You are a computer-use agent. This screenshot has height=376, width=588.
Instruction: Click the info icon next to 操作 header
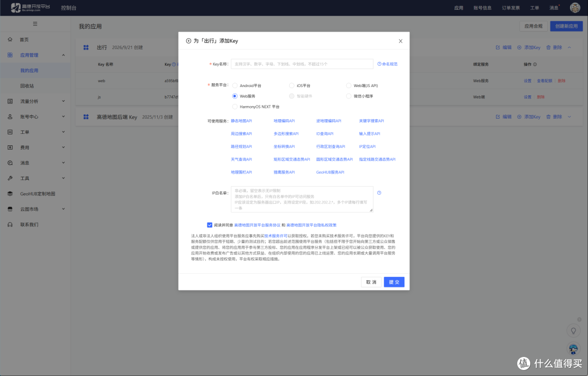point(535,64)
